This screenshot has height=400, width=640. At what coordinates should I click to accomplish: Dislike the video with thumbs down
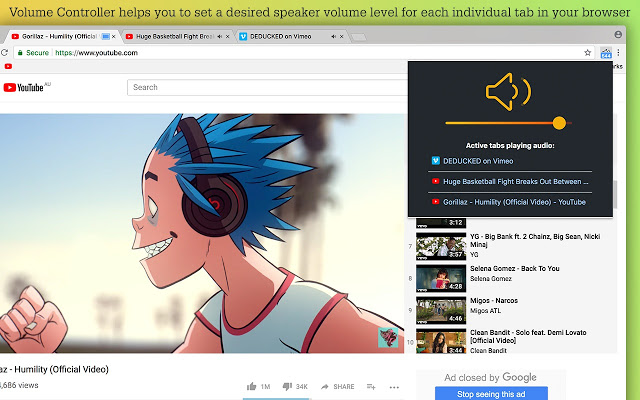(288, 386)
